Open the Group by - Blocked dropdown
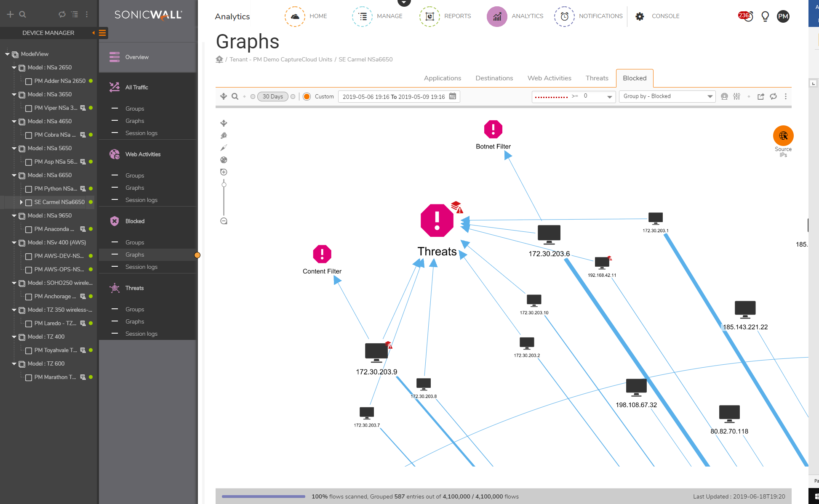Screen dimensions: 819x504 667,96
